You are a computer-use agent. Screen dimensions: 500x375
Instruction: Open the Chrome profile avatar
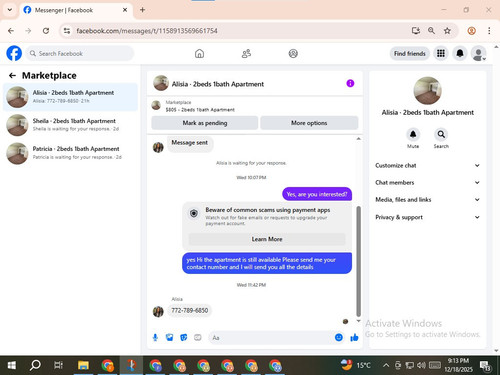pyautogui.click(x=471, y=31)
